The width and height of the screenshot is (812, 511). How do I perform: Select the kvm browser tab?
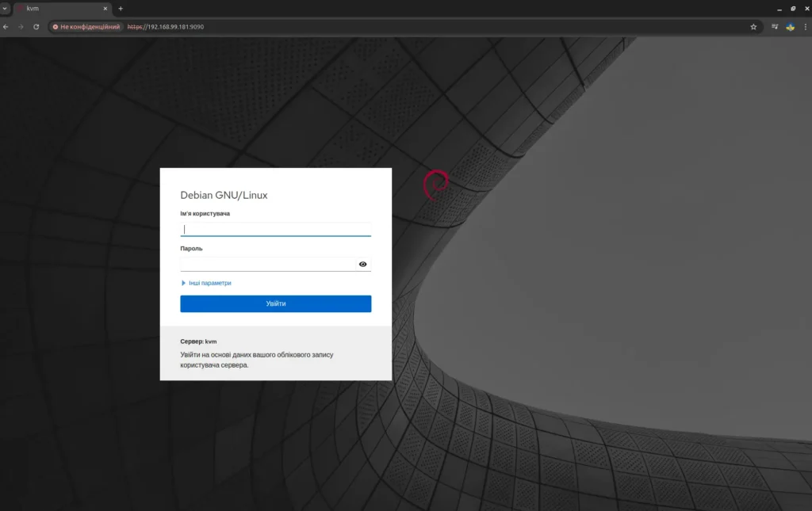62,8
